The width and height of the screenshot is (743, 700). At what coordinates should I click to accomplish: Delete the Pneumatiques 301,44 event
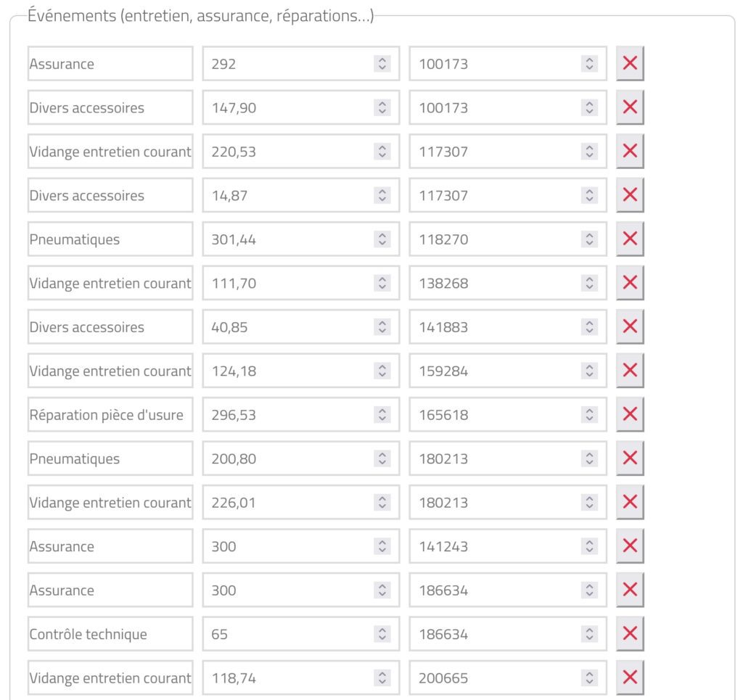coord(630,238)
